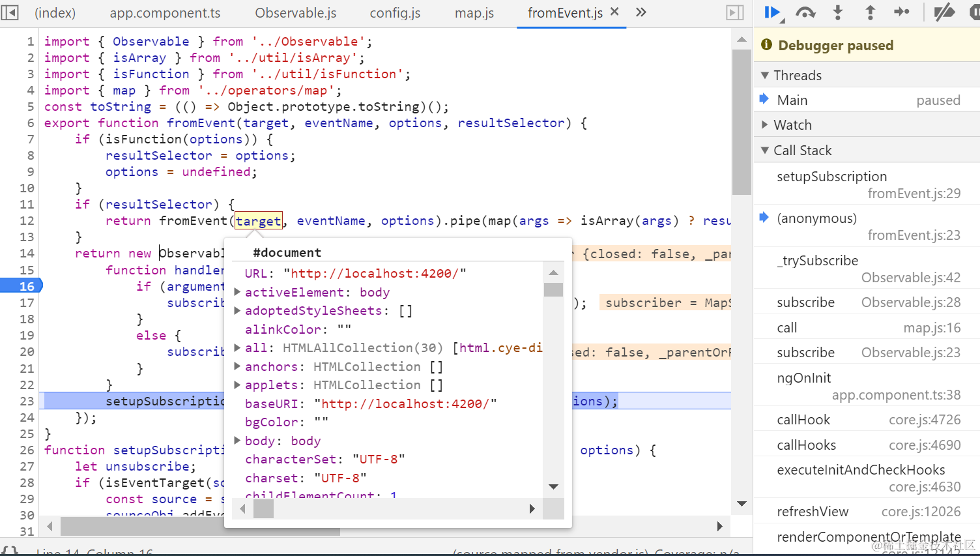This screenshot has width=980, height=556.
Task: Expand activeElement property in popup
Action: tap(238, 292)
